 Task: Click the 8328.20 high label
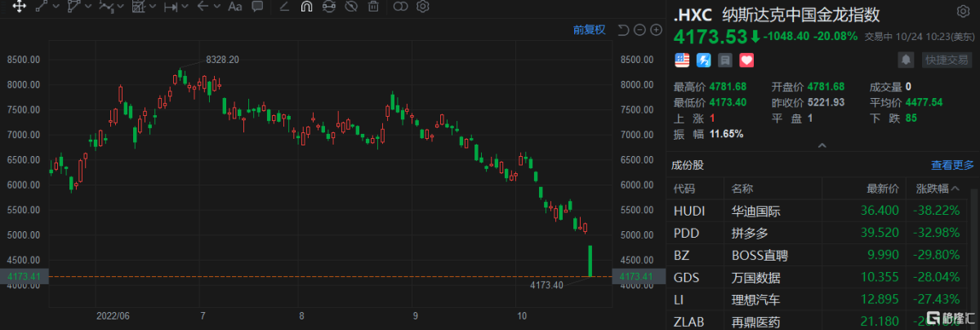click(x=222, y=60)
